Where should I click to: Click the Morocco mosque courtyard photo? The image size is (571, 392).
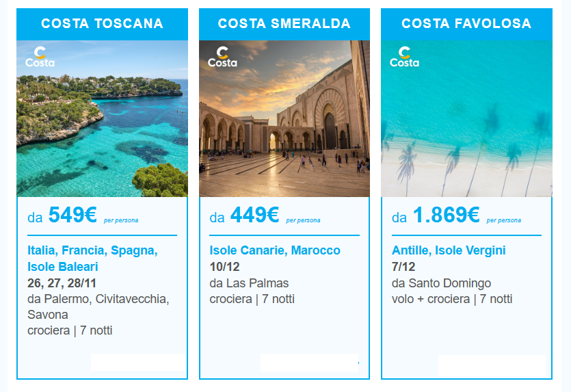[x=284, y=119]
